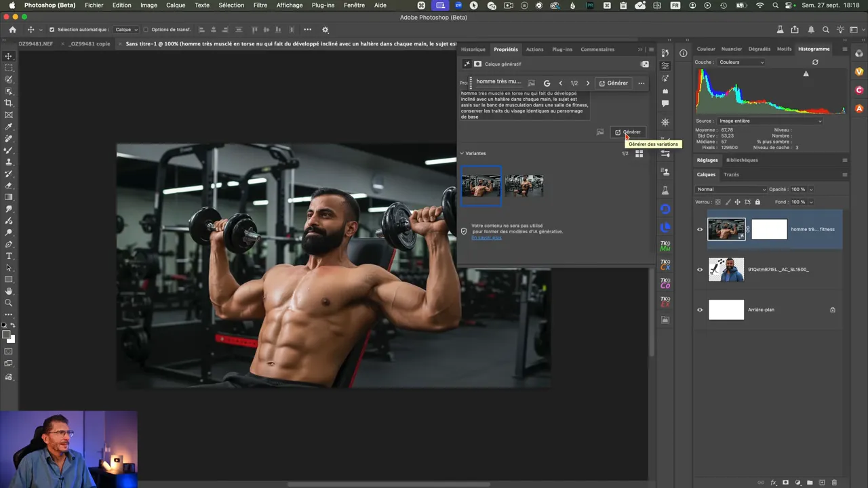Pick the Eyedropper tool
Screen dimensions: 868x488
(x=9, y=127)
